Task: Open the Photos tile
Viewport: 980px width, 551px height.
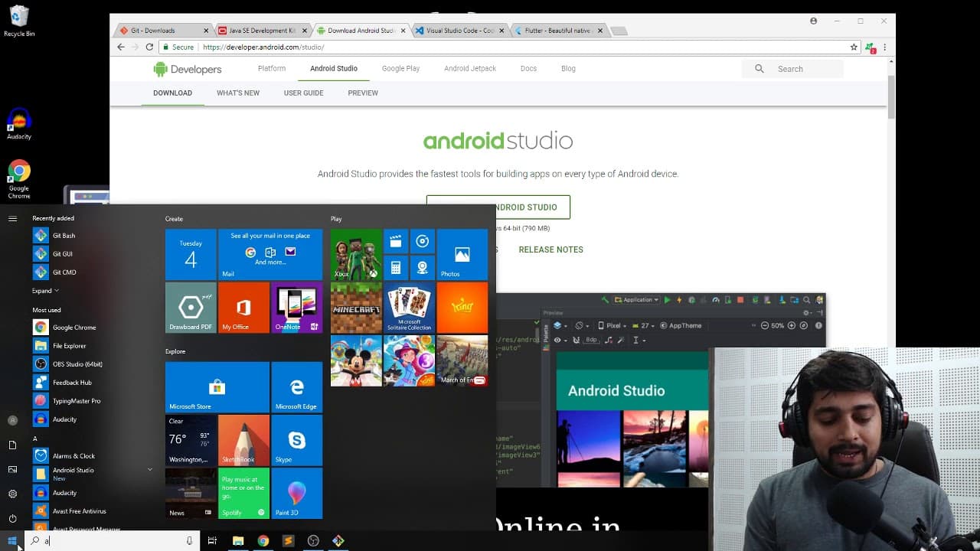Action: pos(462,255)
